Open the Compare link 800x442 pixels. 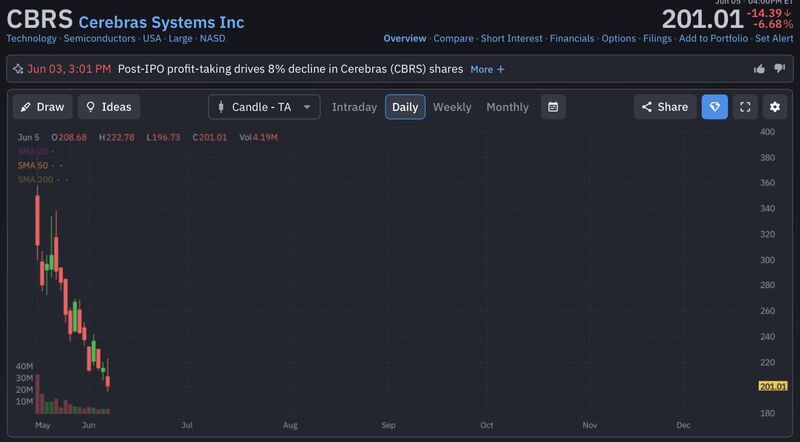453,38
